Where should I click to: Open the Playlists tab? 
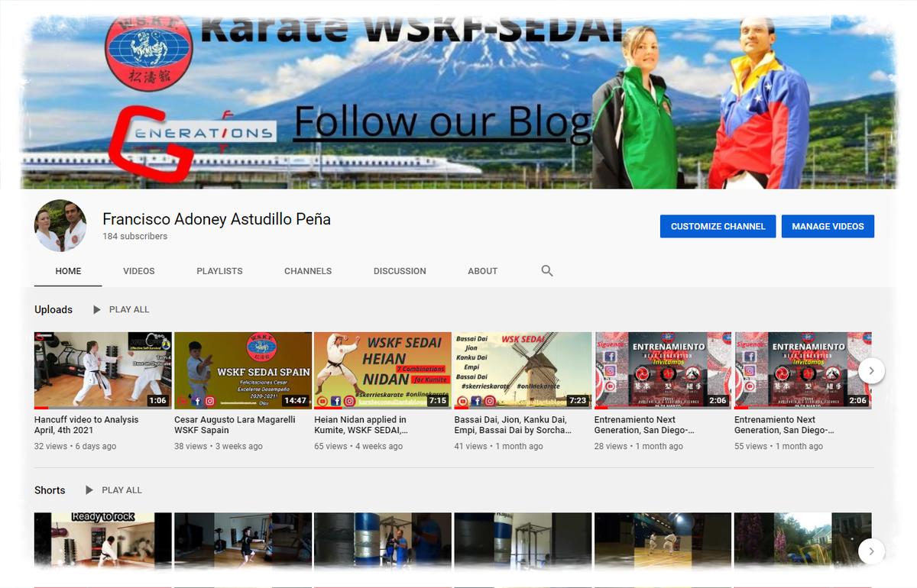(219, 271)
